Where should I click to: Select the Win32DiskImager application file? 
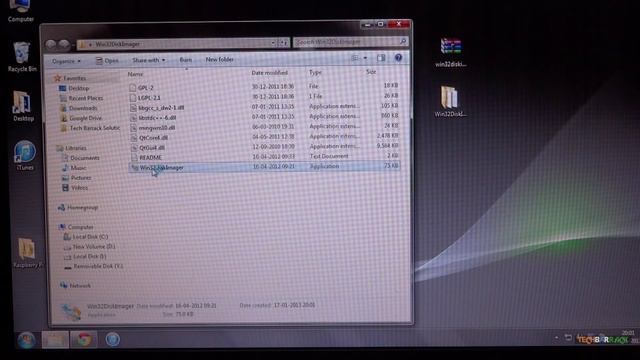(x=263, y=167)
